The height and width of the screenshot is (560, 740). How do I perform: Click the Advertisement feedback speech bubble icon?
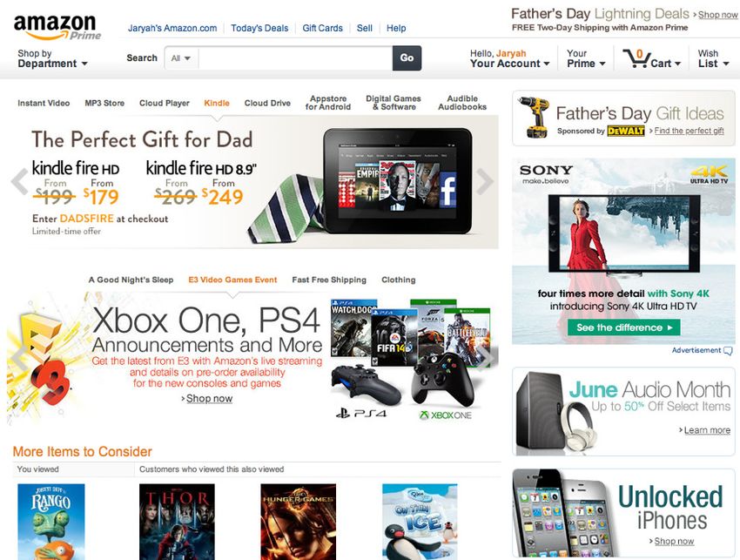click(x=728, y=351)
